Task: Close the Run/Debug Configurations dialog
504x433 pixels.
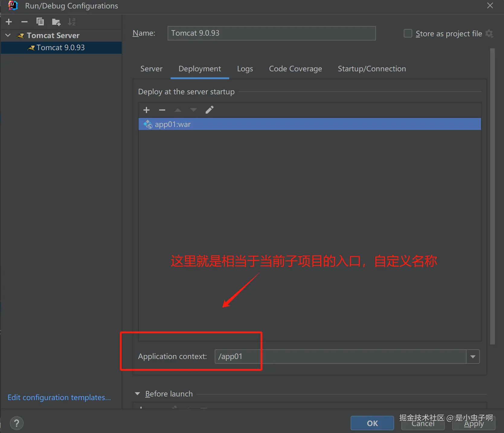Action: tap(490, 6)
